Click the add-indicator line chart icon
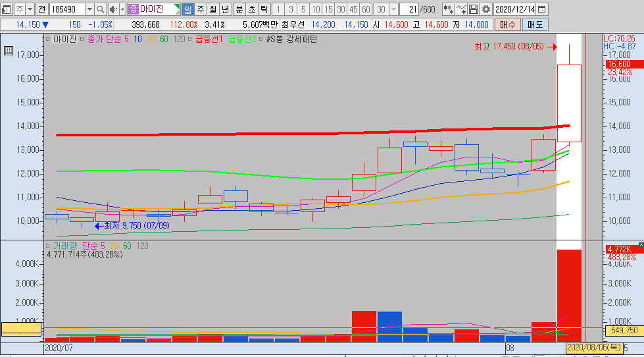The image size is (644, 357). tap(461, 9)
